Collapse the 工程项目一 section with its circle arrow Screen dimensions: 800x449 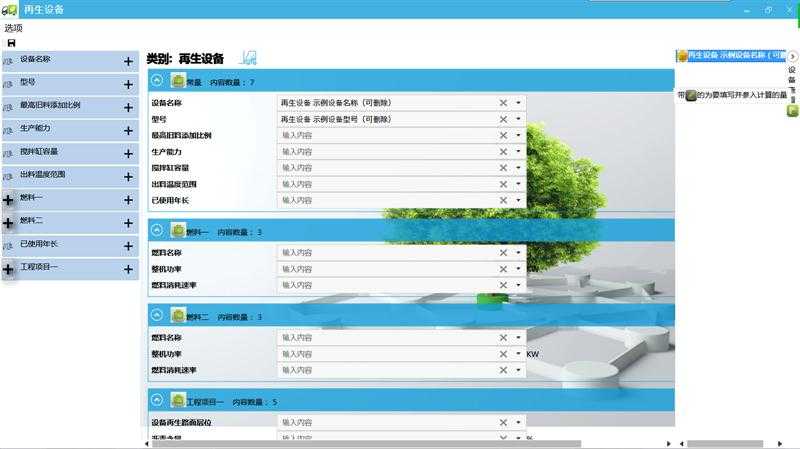pos(157,401)
